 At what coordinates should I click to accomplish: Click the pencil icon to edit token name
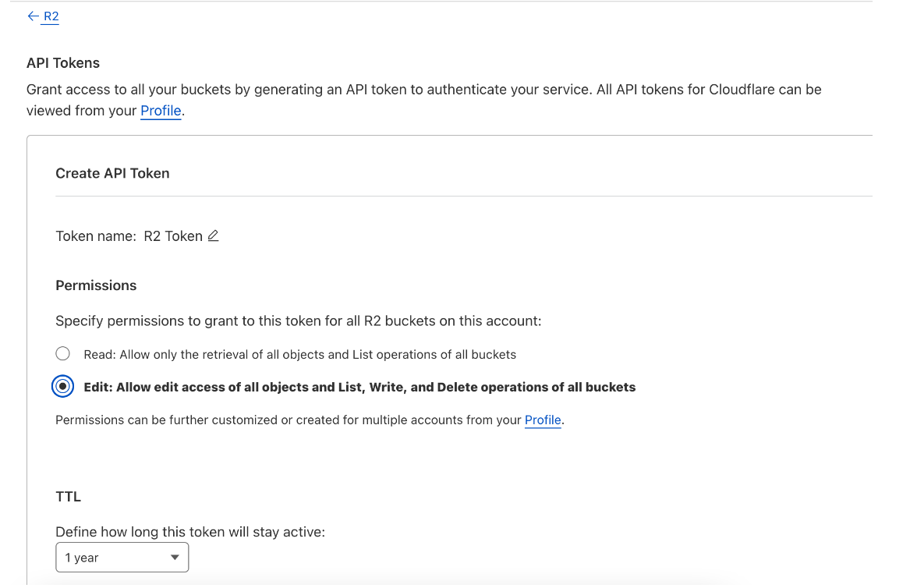pyautogui.click(x=213, y=236)
